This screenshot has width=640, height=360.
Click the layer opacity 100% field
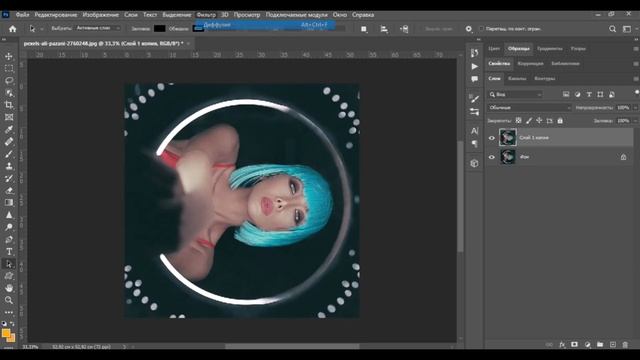[623, 108]
